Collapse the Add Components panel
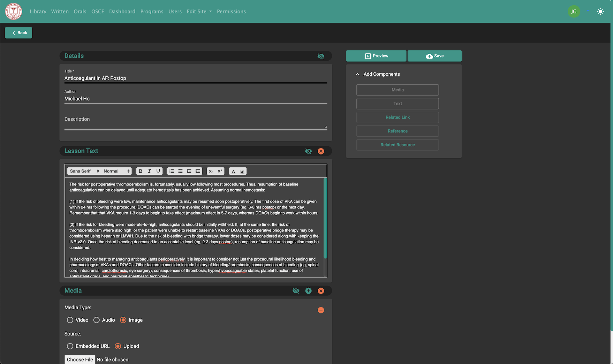This screenshot has width=613, height=364. [x=357, y=74]
